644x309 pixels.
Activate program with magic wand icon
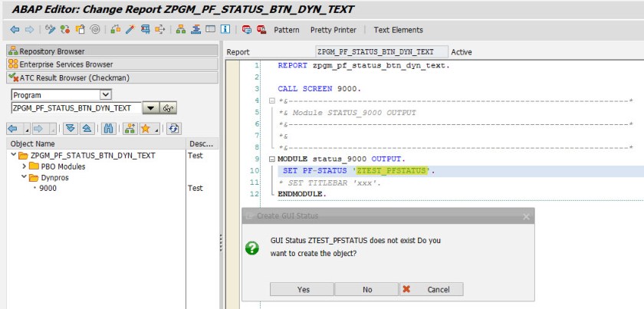[x=130, y=30]
